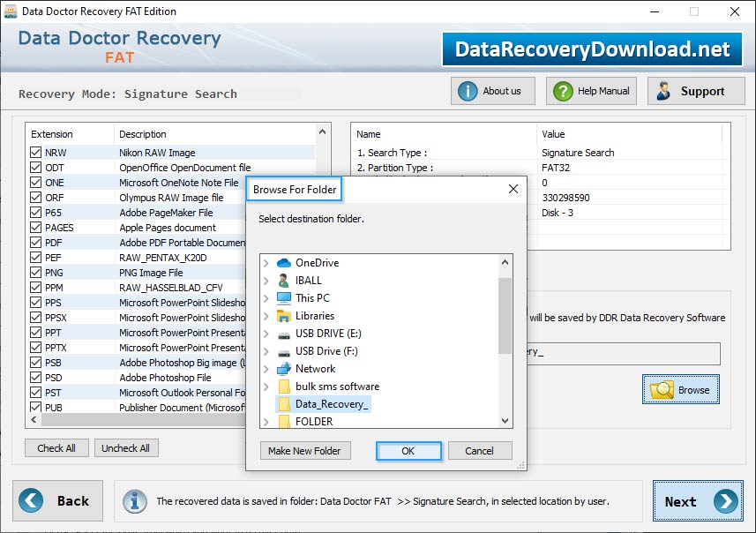This screenshot has width=756, height=533.
Task: Click the Value column header
Action: 629,134
